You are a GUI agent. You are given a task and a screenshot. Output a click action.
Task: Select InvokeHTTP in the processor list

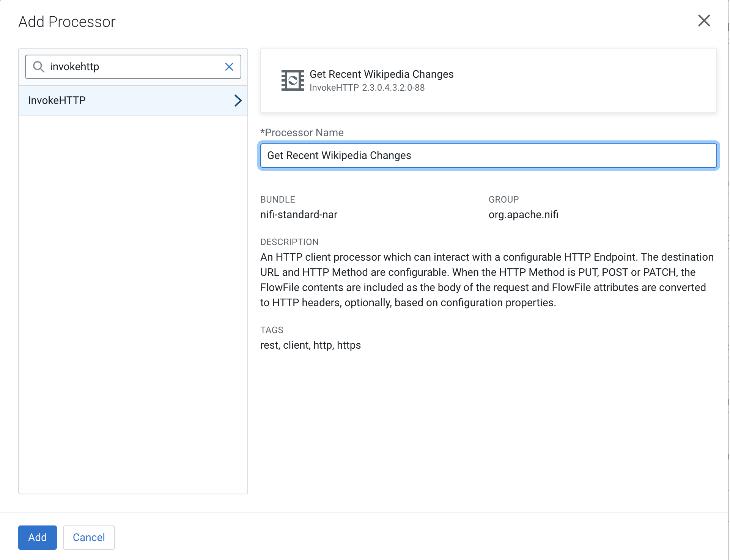tap(57, 101)
